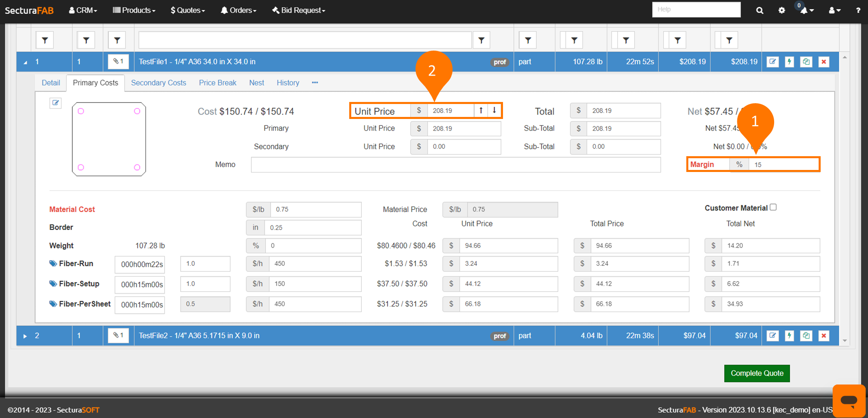Open the Products dropdown menu
868x418 pixels.
[x=134, y=11]
